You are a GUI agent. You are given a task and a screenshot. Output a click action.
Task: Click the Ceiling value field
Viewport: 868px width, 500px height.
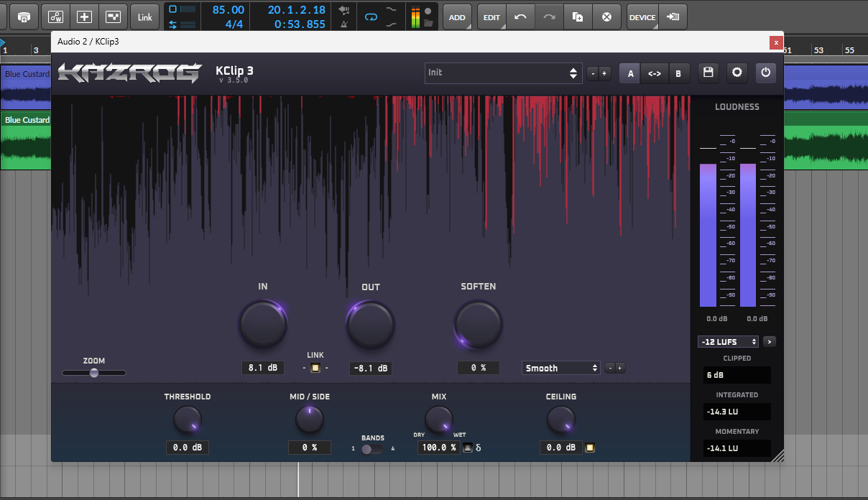[x=561, y=448]
